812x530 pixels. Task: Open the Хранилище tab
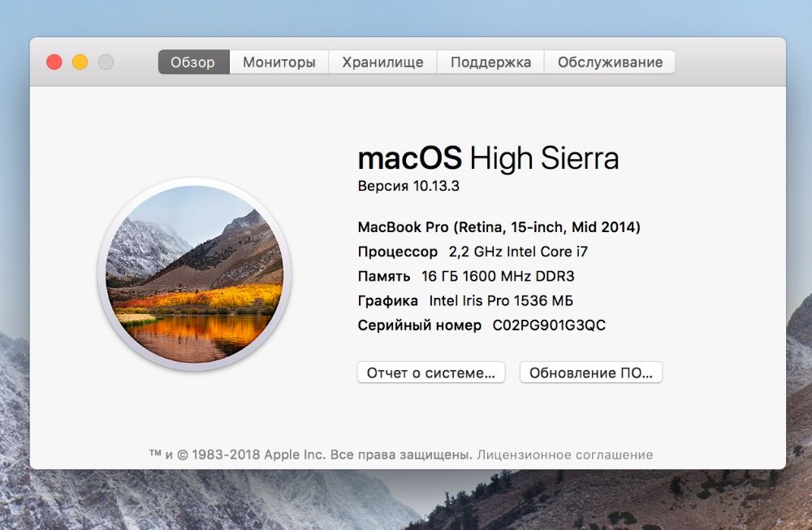tap(382, 62)
